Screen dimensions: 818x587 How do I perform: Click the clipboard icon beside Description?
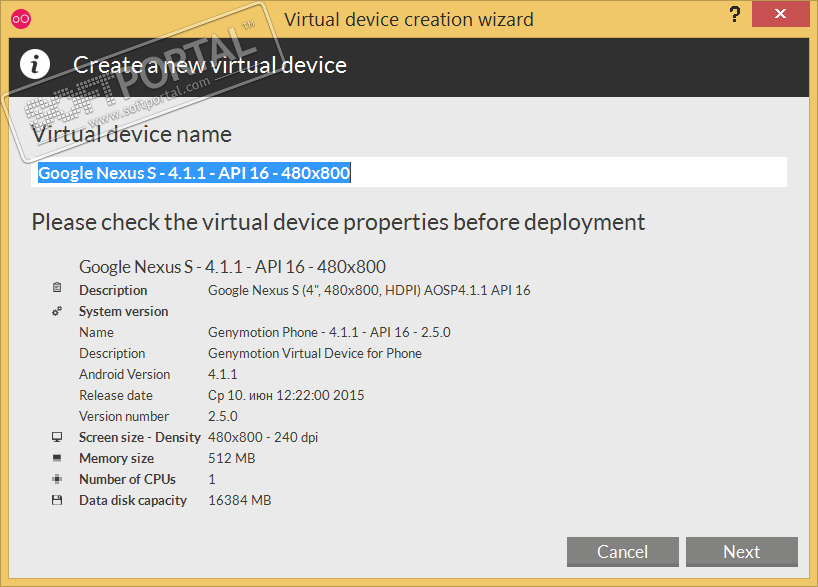57,289
